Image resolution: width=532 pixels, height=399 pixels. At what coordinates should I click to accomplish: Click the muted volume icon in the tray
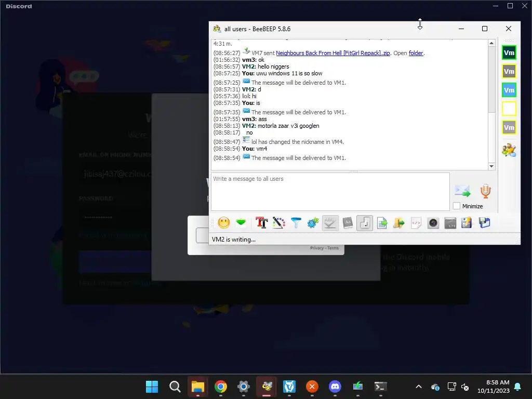coord(465,387)
